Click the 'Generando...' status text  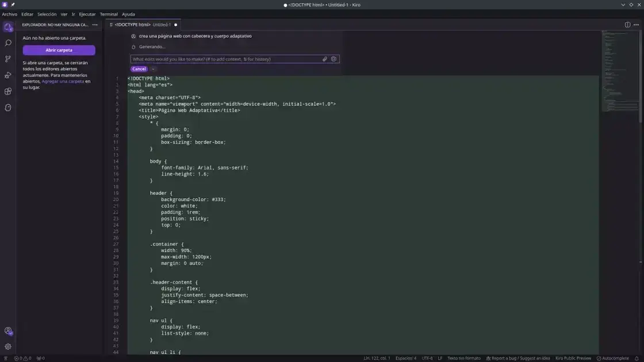pyautogui.click(x=152, y=47)
